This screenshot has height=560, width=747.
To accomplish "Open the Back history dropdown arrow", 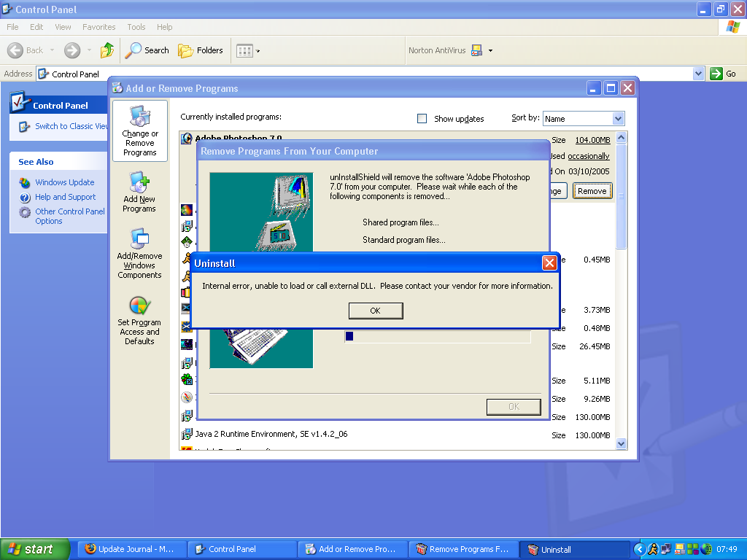I will pyautogui.click(x=52, y=50).
